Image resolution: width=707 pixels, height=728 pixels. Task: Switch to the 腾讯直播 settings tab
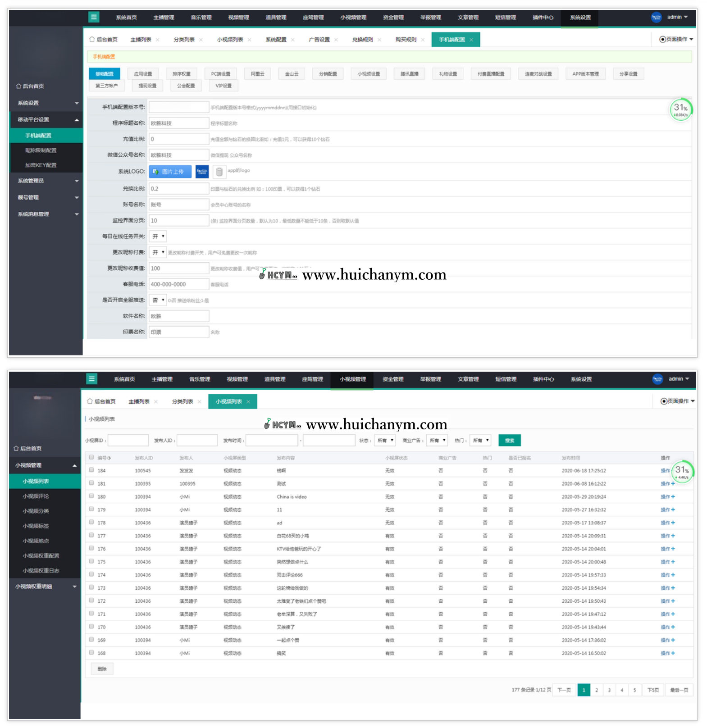tap(409, 74)
